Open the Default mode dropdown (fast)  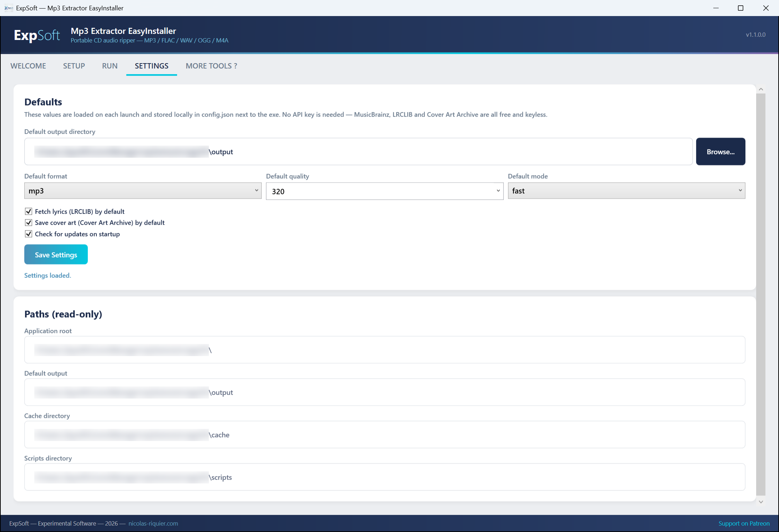pyautogui.click(x=627, y=191)
